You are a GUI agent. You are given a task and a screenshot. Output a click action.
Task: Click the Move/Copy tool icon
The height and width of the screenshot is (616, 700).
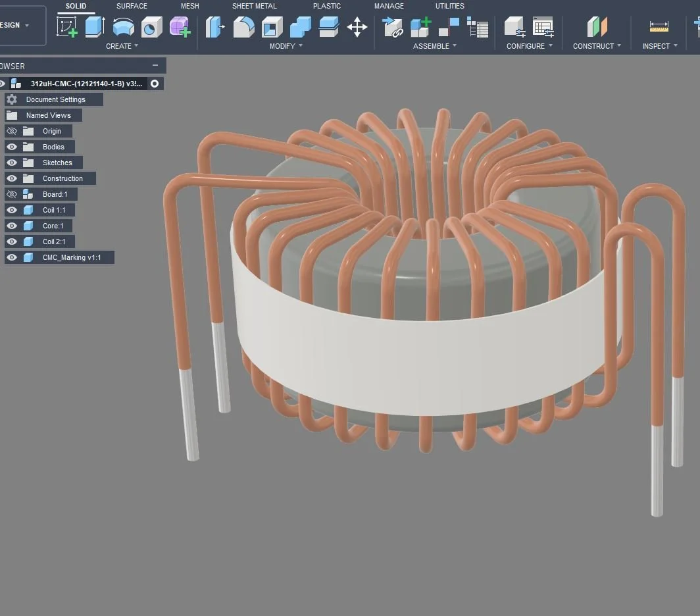pos(357,28)
